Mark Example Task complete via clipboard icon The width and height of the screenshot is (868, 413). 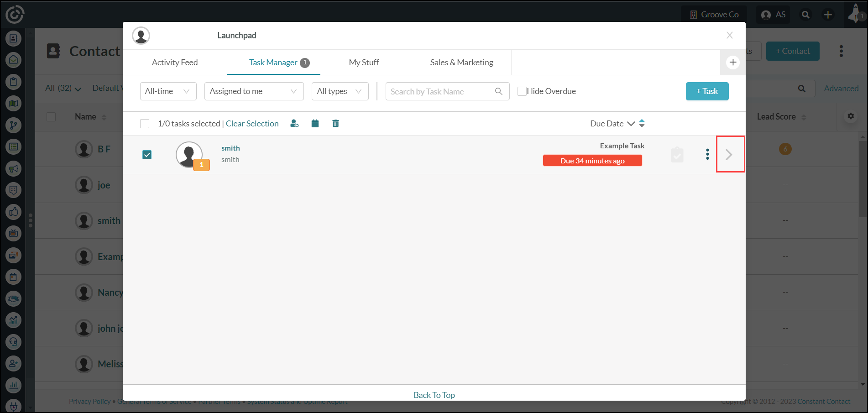(677, 155)
